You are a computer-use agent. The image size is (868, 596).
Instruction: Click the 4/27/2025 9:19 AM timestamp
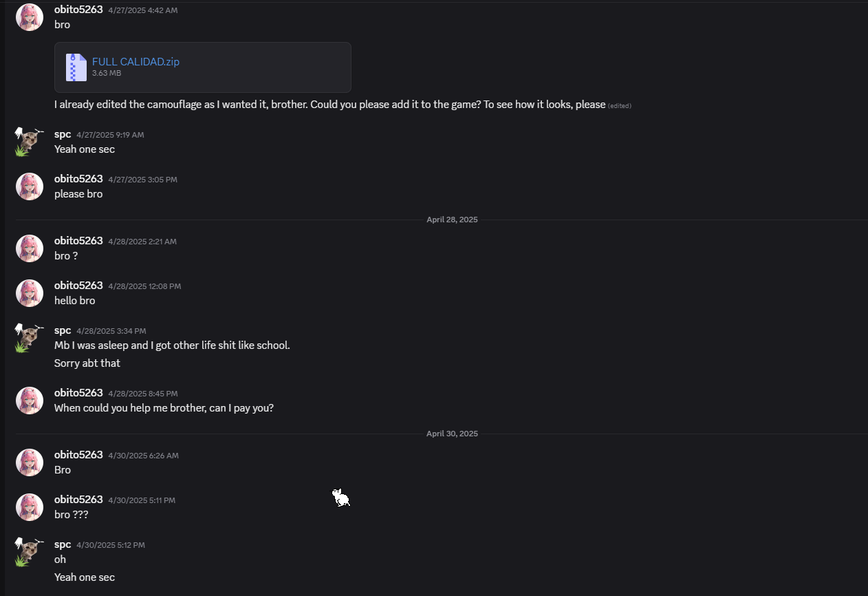[x=110, y=135]
